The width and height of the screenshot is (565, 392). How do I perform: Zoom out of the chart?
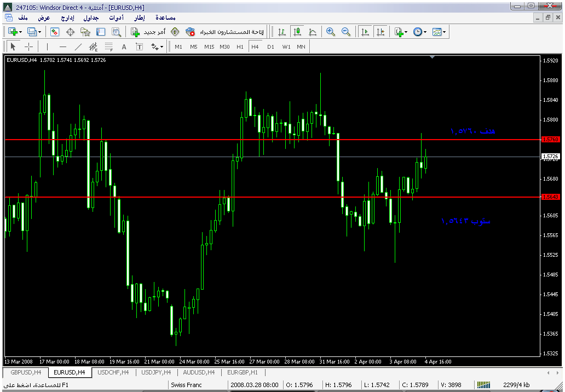pyautogui.click(x=345, y=32)
